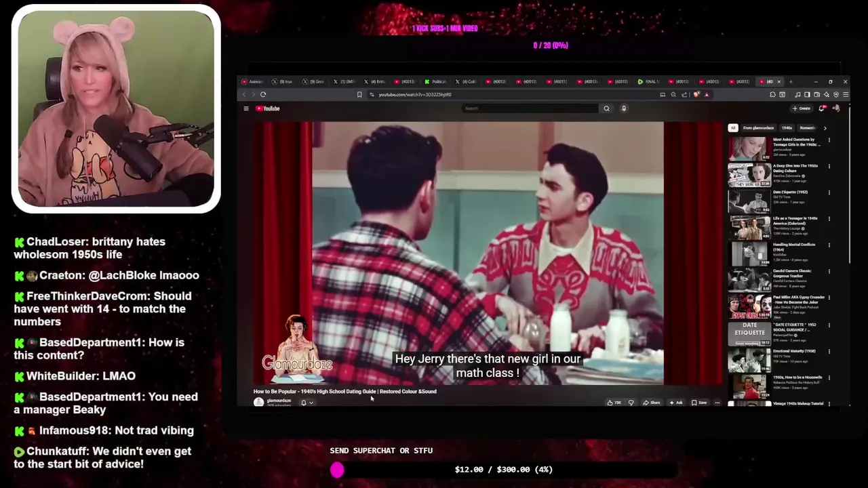868x488 pixels.
Task: Open browser extensions puzzle icon
Action: coord(772,95)
